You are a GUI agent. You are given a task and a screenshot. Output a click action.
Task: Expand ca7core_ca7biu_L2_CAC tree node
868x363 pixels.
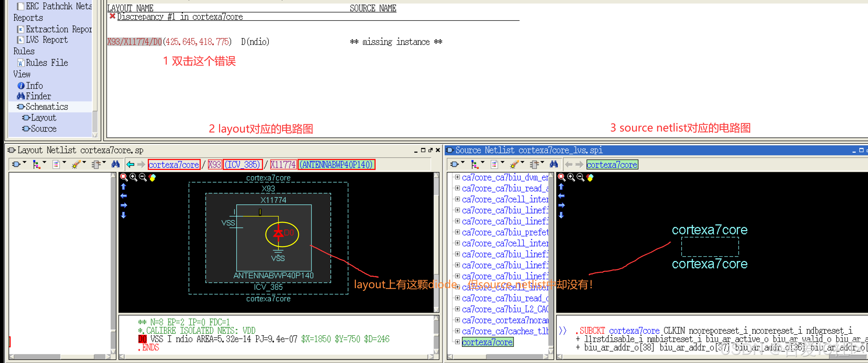pos(457,309)
